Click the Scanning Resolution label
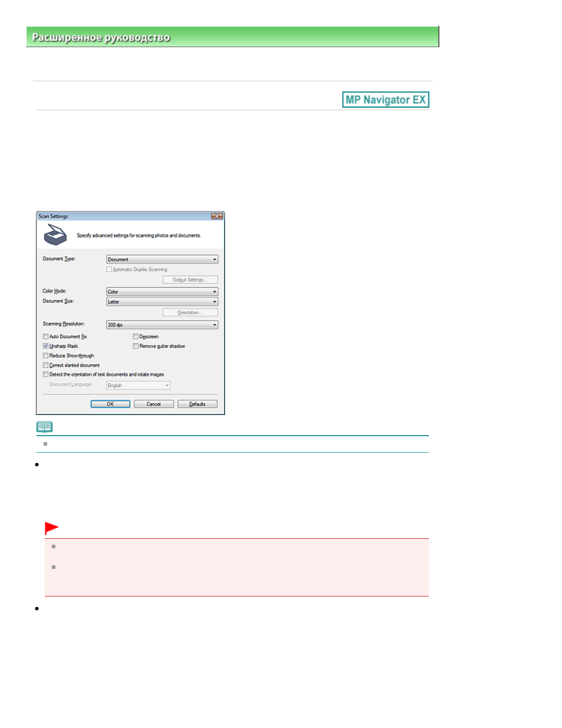 (x=64, y=324)
